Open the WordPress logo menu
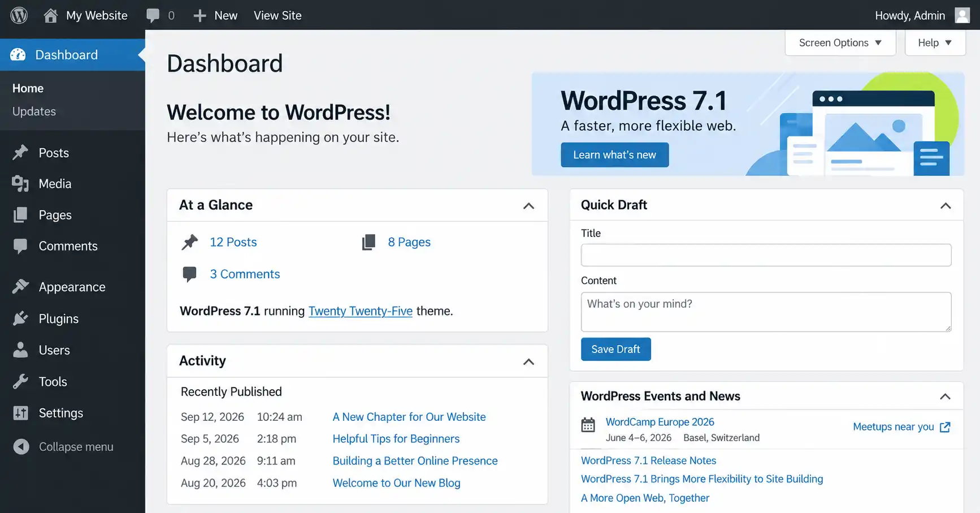The image size is (980, 513). pyautogui.click(x=19, y=15)
